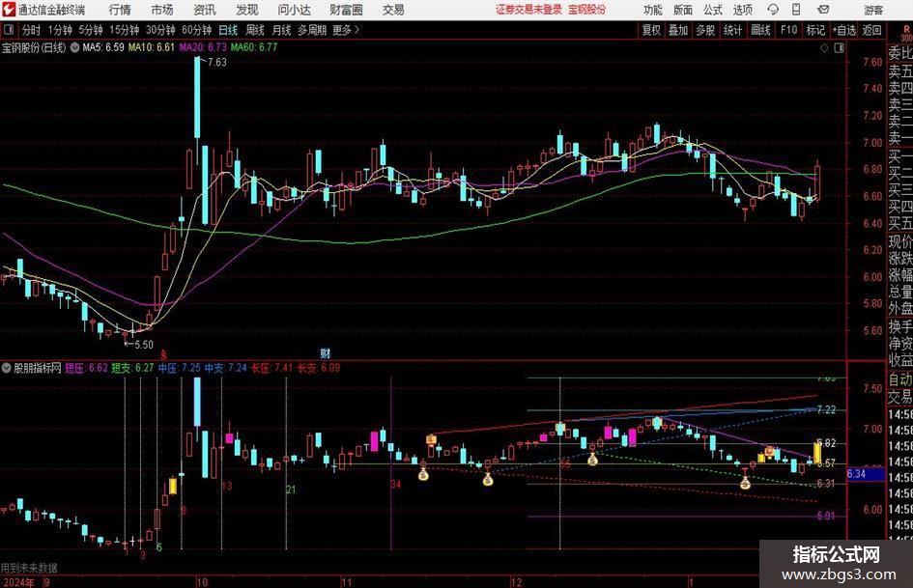This screenshot has width=913, height=588.
Task: Click the MA20: 6.73 label
Action: [203, 47]
